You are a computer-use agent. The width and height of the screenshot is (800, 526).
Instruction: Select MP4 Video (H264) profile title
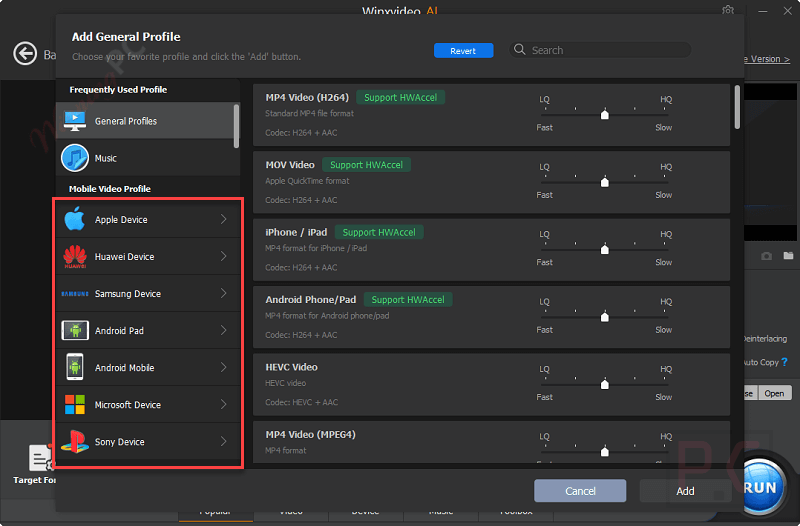307,97
